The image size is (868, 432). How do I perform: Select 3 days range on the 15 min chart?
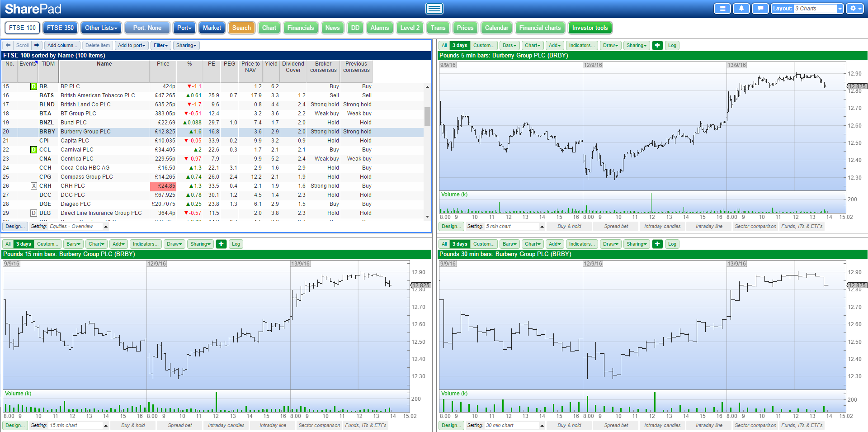click(x=24, y=244)
